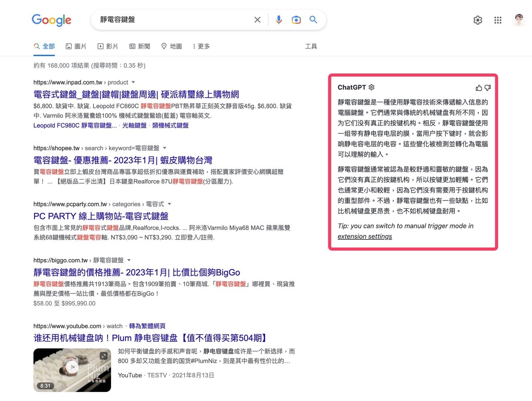Click the https://www.youtube.com URL text
Image resolution: width=532 pixels, height=401 pixels.
(67, 326)
